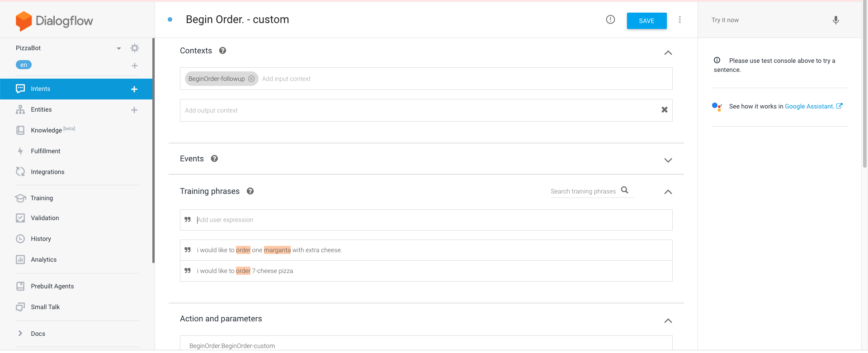Click the Analytics bar chart icon
The height and width of the screenshot is (353, 868).
pos(20,259)
